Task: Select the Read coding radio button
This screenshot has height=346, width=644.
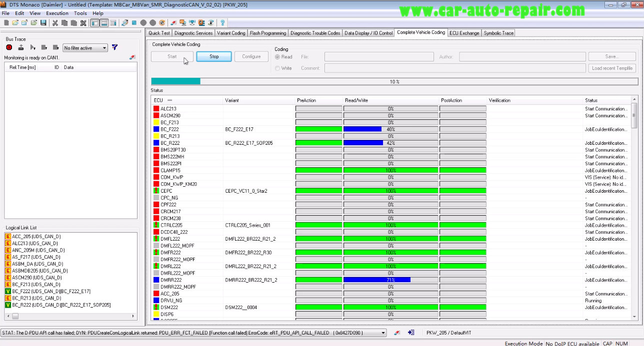Action: tap(277, 57)
